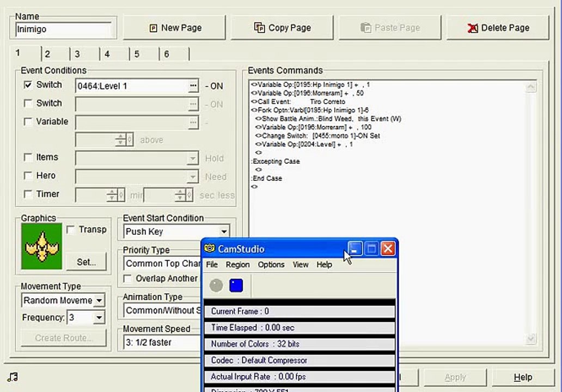Select the 'Variable Op:[0195:Hp Inimigo 1]' first line
The image size is (562, 392).
click(x=310, y=84)
